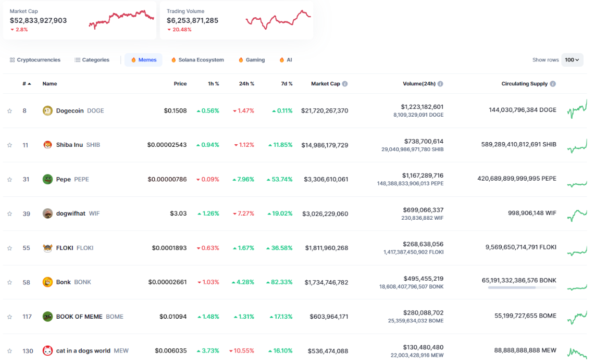Favorite dogwifhat using its star
The width and height of the screenshot is (595, 364).
pos(9,214)
